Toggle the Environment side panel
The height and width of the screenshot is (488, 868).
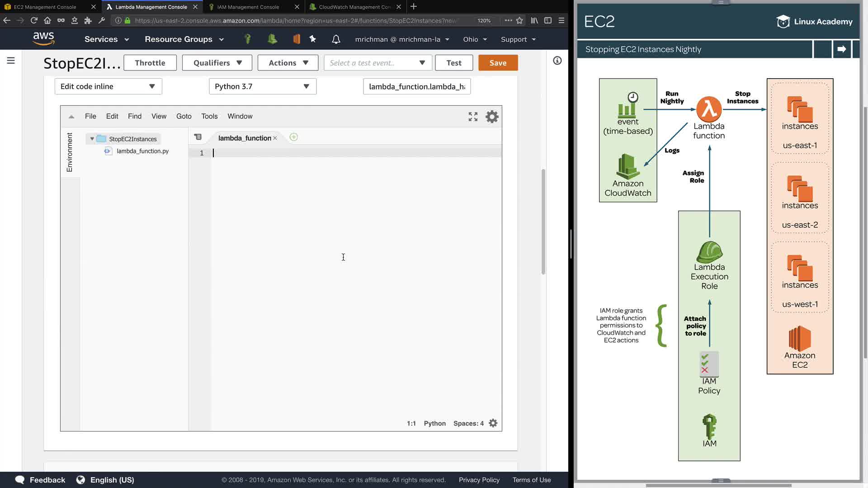(x=70, y=152)
